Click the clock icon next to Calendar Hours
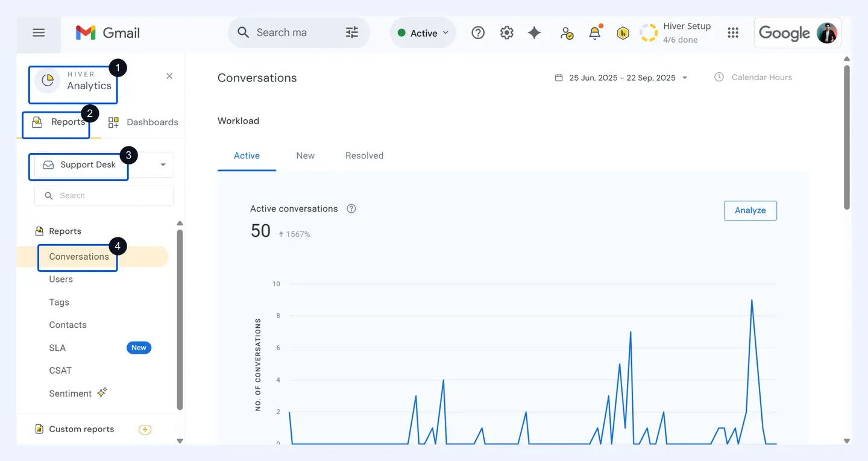 (x=719, y=77)
